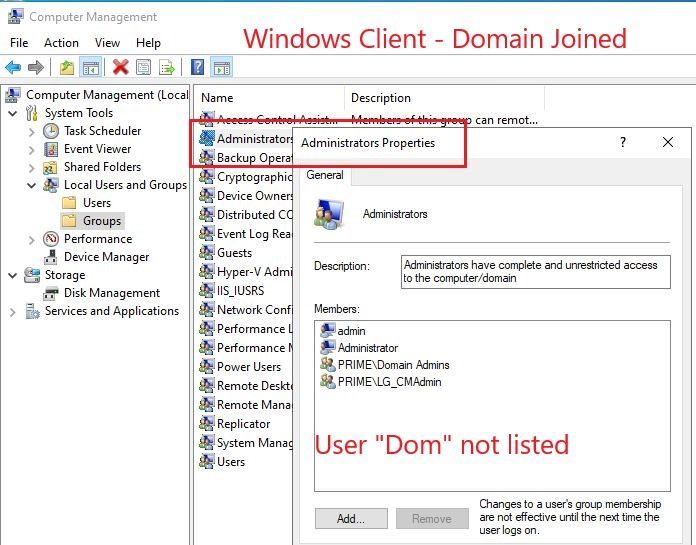Select the Backup Operators group row
Viewport: 696px width, 545px height.
[x=246, y=158]
